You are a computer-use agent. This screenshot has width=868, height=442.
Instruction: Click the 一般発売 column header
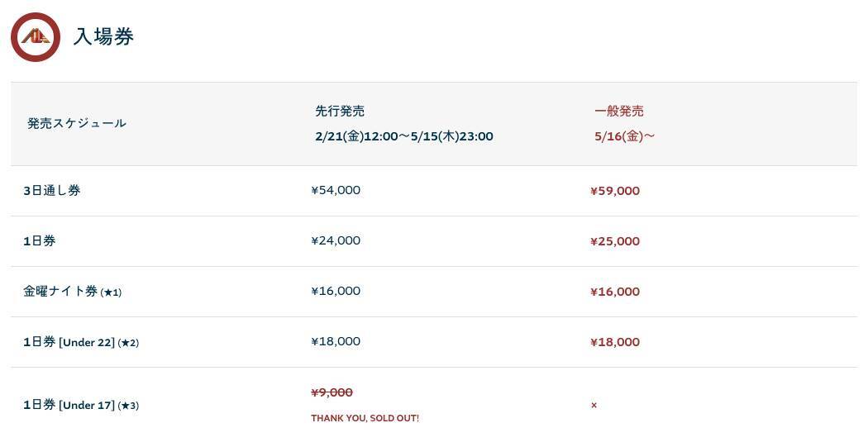tap(618, 111)
